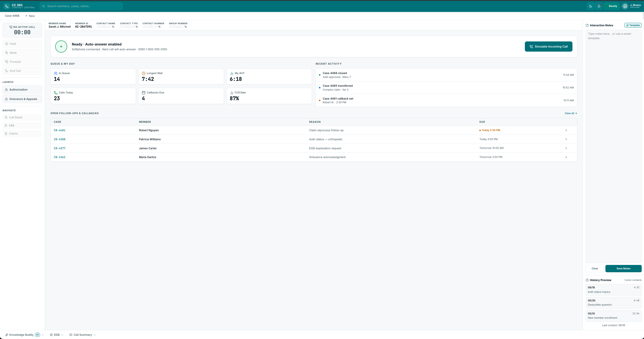Viewport: 644px width, 339px height.
Task: Open case link CB-4388
Action: tap(59, 139)
